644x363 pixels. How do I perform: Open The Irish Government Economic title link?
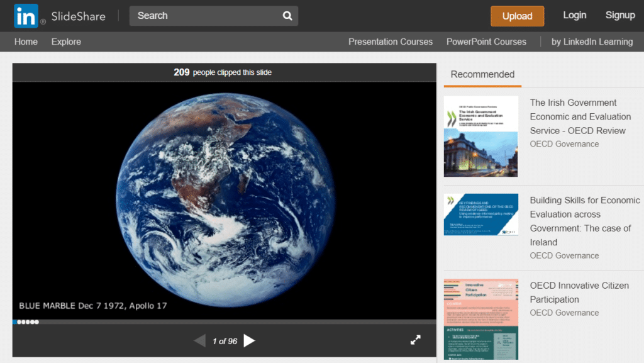[x=580, y=116]
